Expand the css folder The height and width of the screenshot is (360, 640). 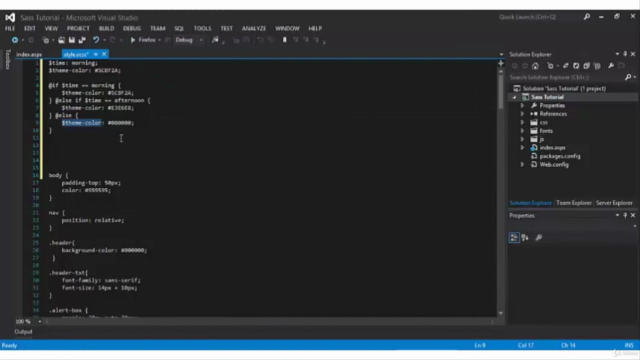click(522, 122)
